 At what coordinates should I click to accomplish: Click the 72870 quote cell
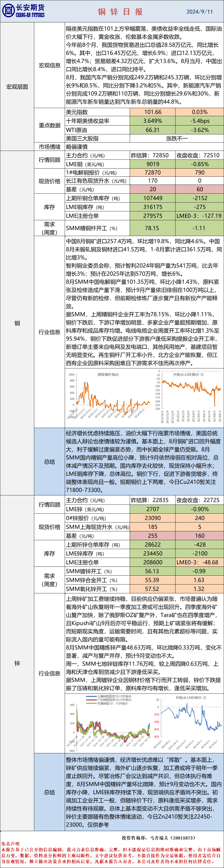point(153,173)
